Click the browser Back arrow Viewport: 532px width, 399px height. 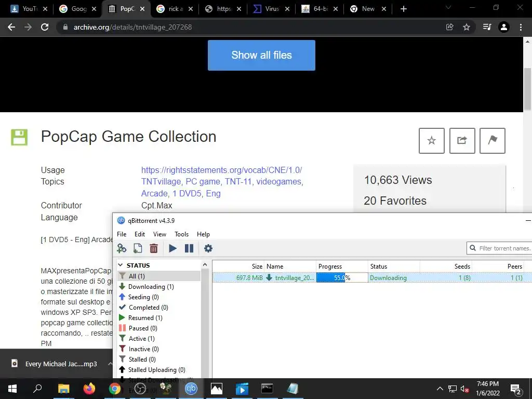[x=11, y=27]
